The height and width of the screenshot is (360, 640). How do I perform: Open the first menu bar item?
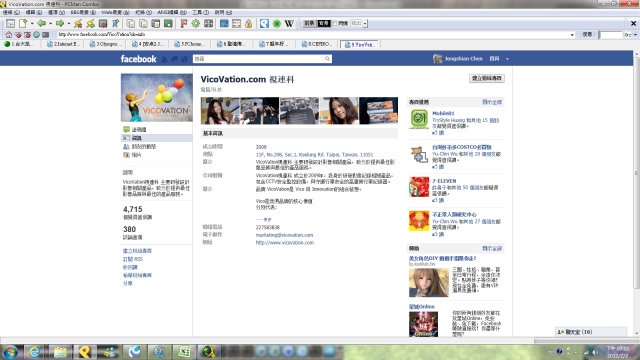click(11, 12)
